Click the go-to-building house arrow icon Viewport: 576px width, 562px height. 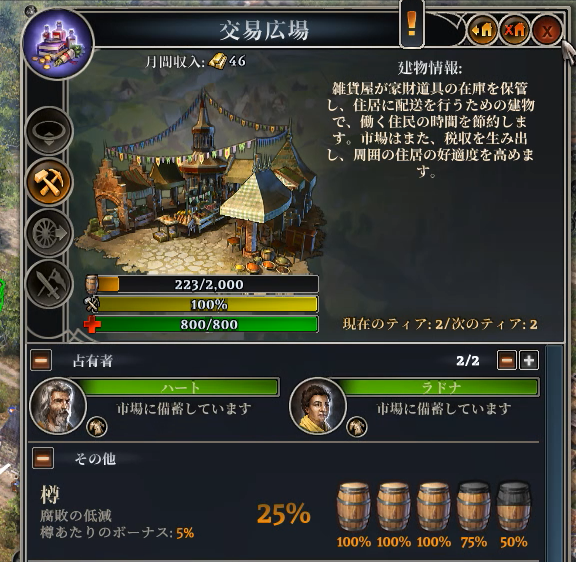point(482,30)
